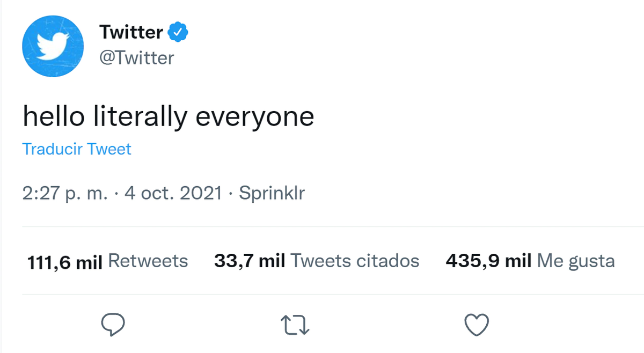Open the @Twitter handle link

tap(137, 57)
